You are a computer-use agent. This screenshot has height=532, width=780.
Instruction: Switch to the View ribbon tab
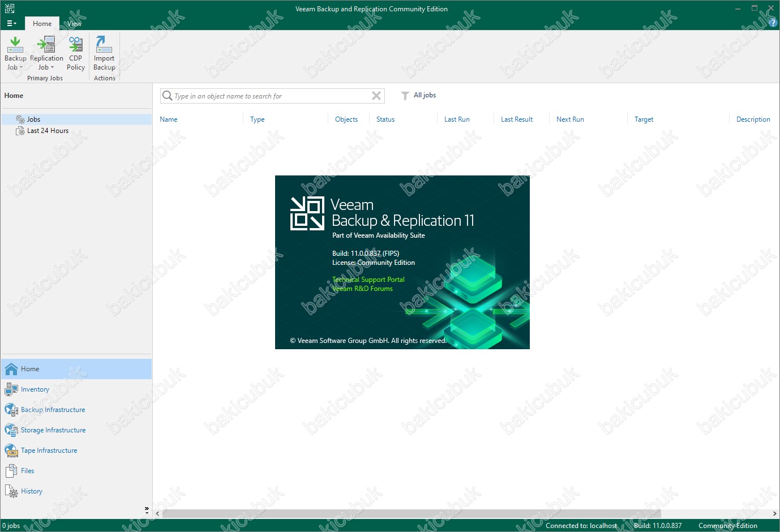[x=74, y=24]
